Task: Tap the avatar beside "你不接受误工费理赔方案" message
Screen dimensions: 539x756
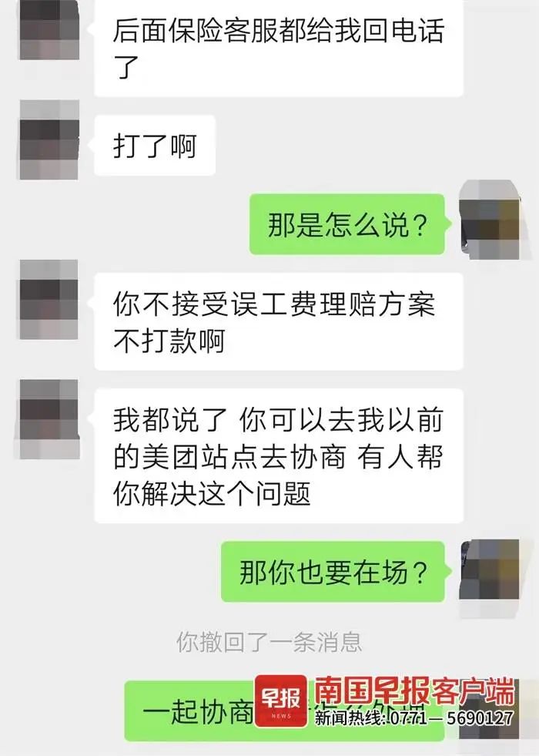Action: click(49, 300)
